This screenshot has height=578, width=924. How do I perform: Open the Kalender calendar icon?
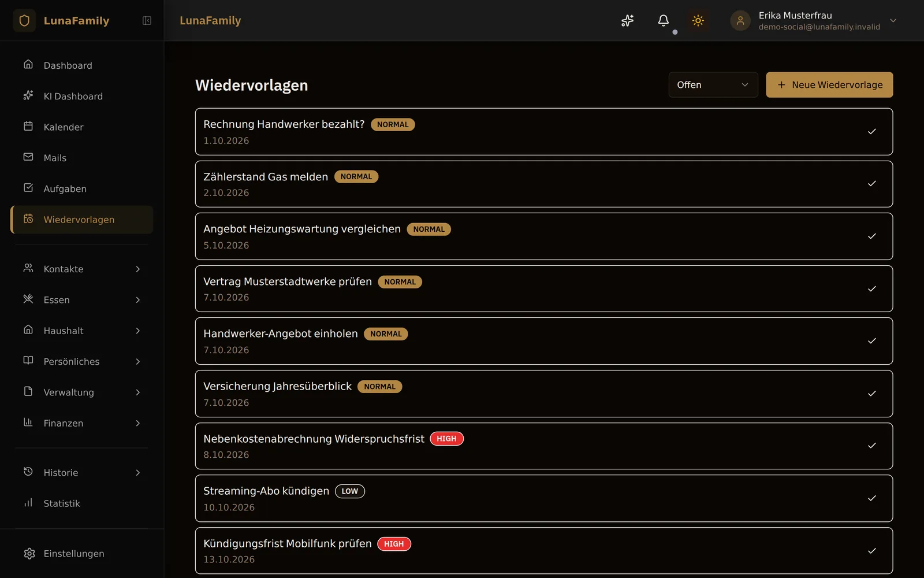pos(28,127)
